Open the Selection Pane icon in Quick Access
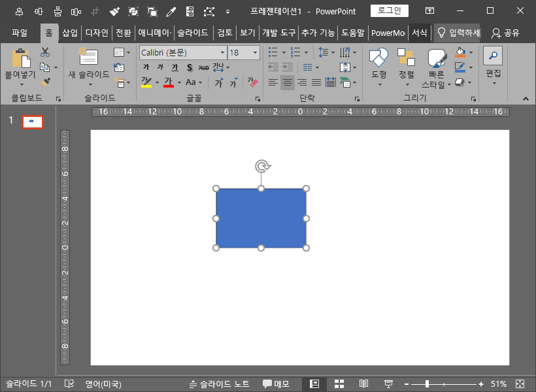This screenshot has height=392, width=536. click(x=190, y=12)
